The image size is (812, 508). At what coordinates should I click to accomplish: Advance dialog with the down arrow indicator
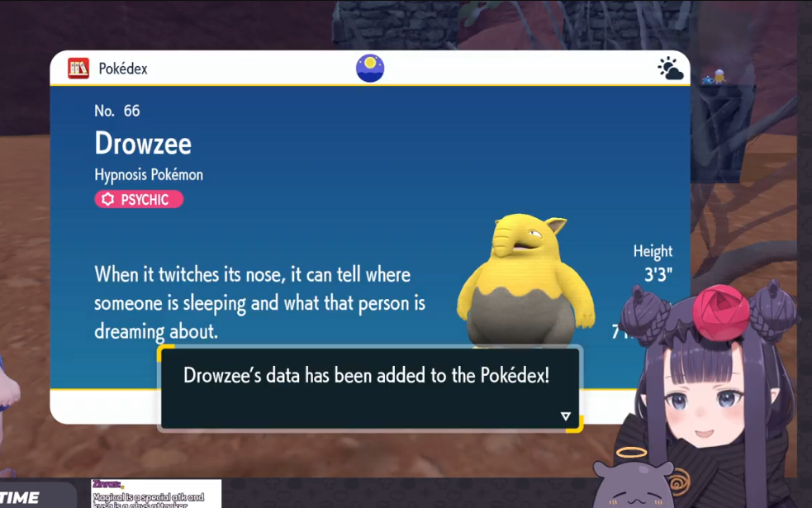(566, 415)
